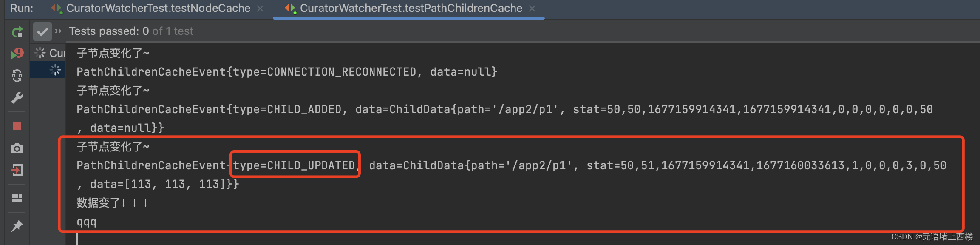980x245 pixels.
Task: Open more filter options via the double chevron
Action: point(57,31)
